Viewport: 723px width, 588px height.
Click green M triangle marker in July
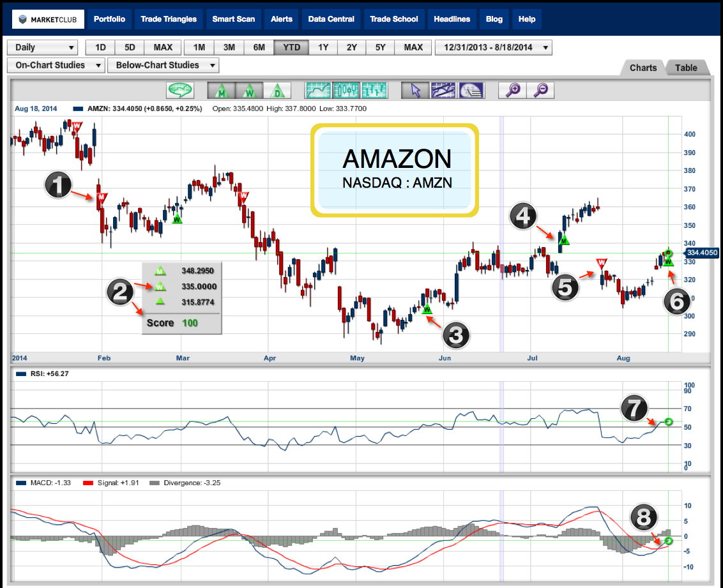[x=564, y=239]
